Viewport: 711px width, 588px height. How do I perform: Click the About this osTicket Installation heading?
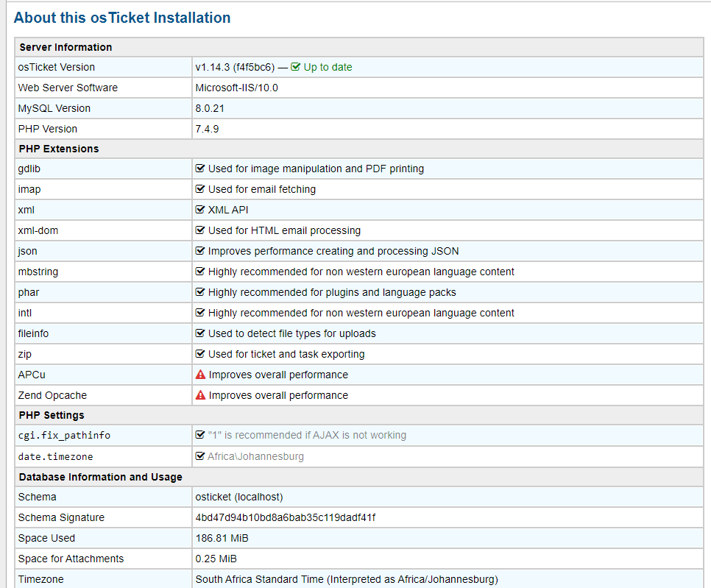122,18
